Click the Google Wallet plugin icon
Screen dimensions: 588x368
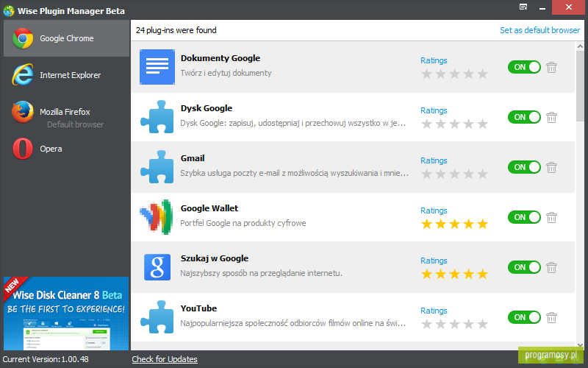tap(157, 217)
